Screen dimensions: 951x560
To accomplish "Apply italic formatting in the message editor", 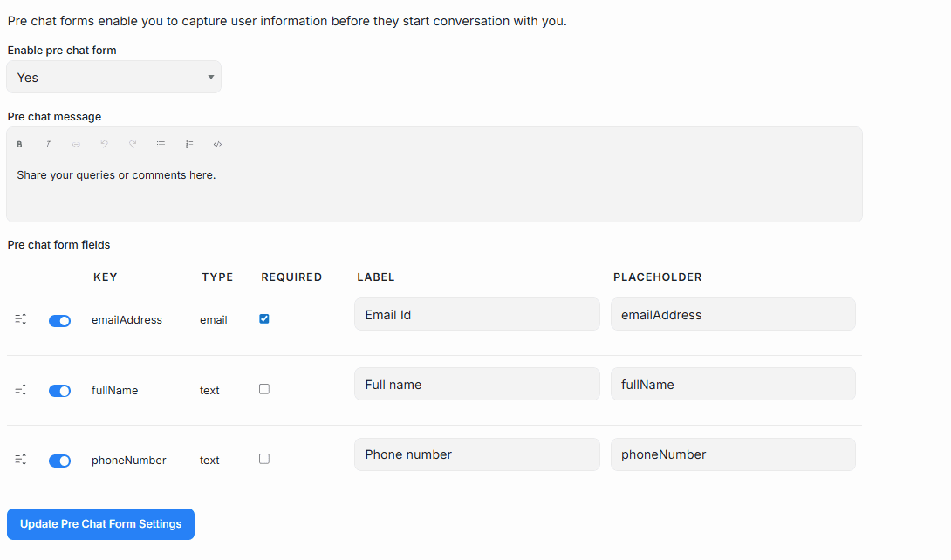I will 48,144.
